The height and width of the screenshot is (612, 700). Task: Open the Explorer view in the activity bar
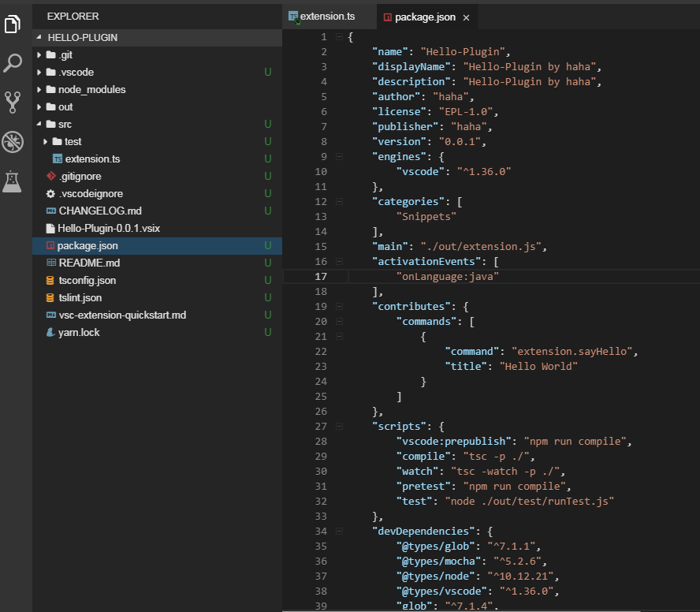point(11,24)
